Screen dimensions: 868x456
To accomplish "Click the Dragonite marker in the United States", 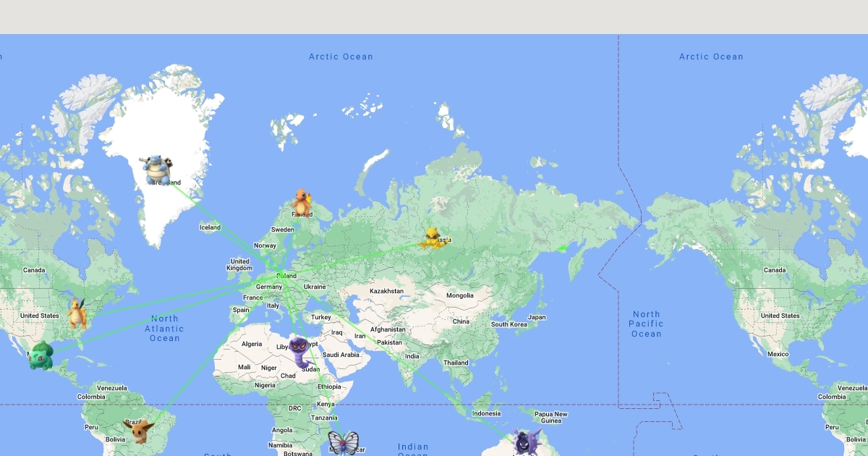I will [x=77, y=313].
